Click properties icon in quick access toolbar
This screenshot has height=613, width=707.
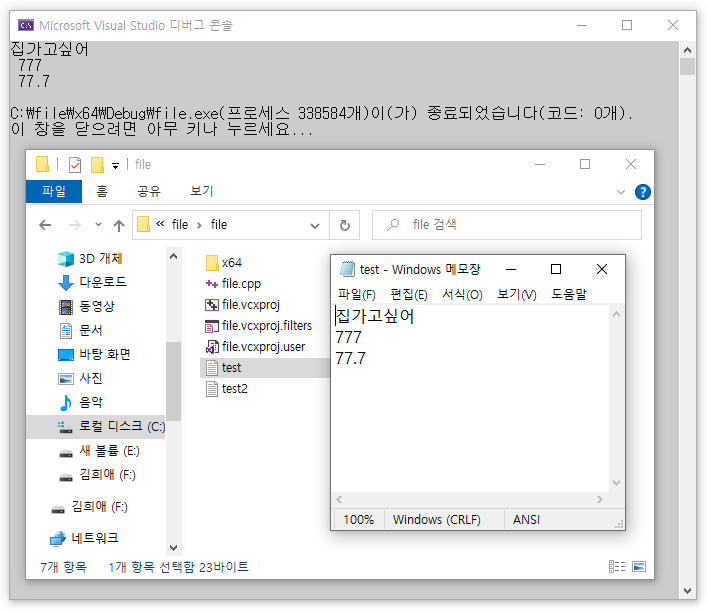75,165
